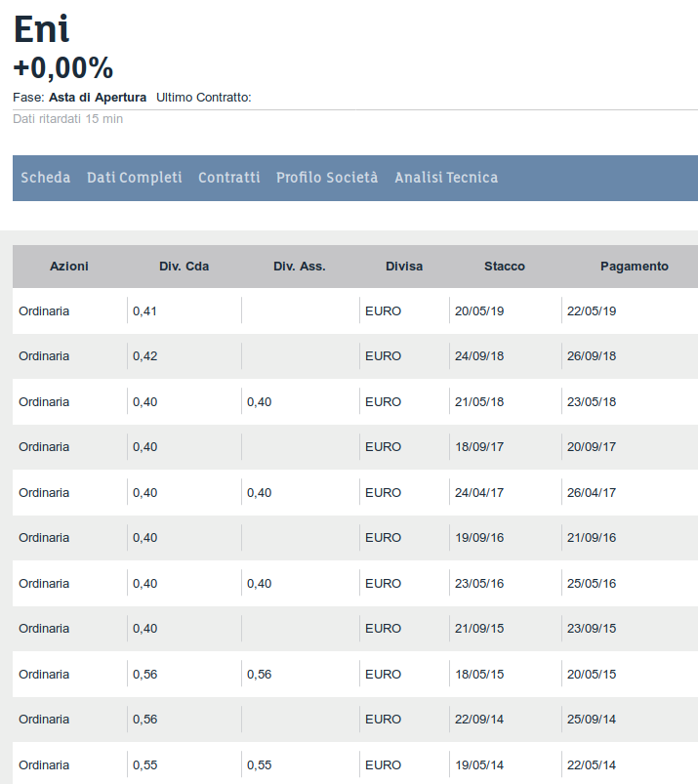Click the Div. Cda column header
Screen dimensions: 698x784
(x=184, y=266)
